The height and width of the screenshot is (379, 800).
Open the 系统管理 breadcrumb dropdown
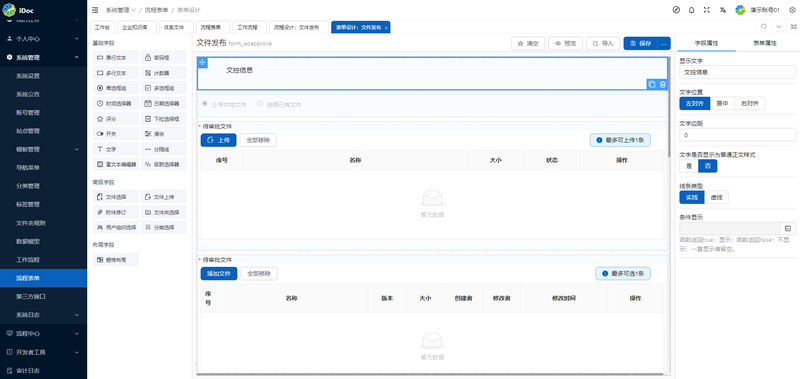tap(120, 10)
